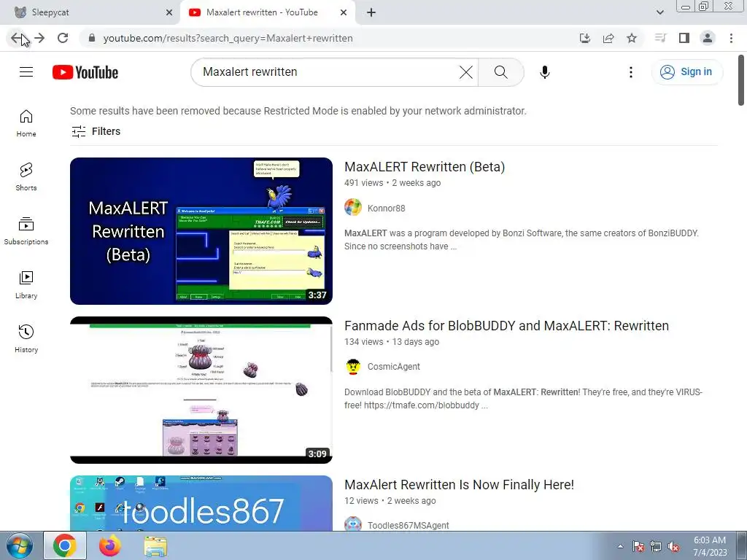Click the taskbar clock showing 6:03 AM
This screenshot has width=747, height=560.
[x=710, y=545]
